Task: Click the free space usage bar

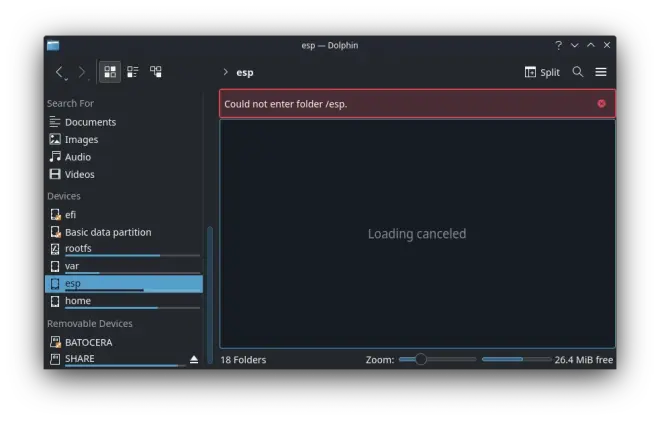Action: (516, 360)
